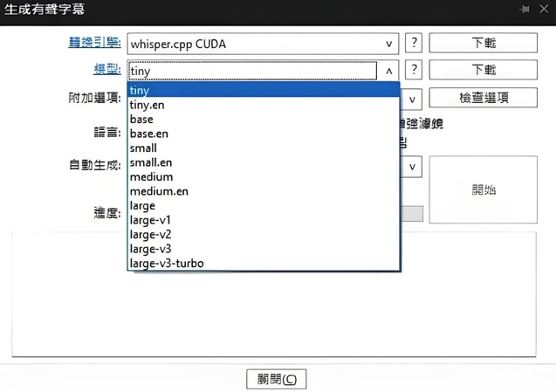Expand the 附加選項 dropdown arrow
The image size is (556, 392).
[412, 100]
